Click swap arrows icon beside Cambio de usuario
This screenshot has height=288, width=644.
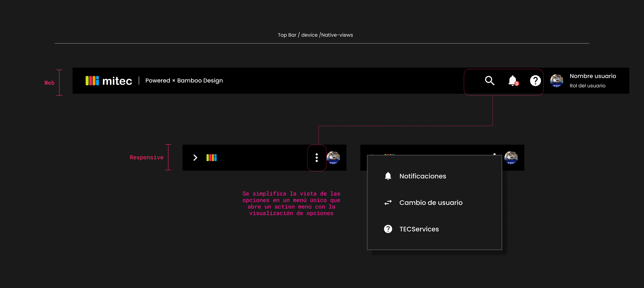[x=388, y=203]
